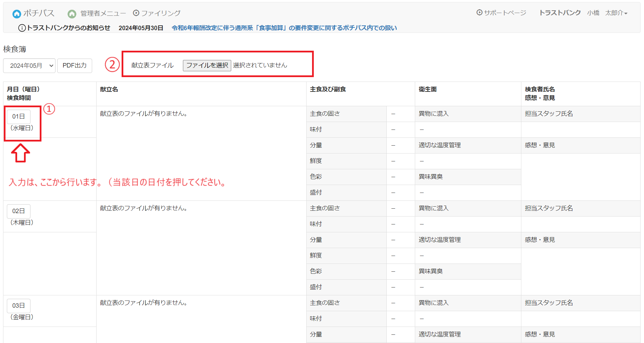Expand the 小橋 太郎介 user dropdown
This screenshot has width=644, height=343.
pyautogui.click(x=607, y=13)
